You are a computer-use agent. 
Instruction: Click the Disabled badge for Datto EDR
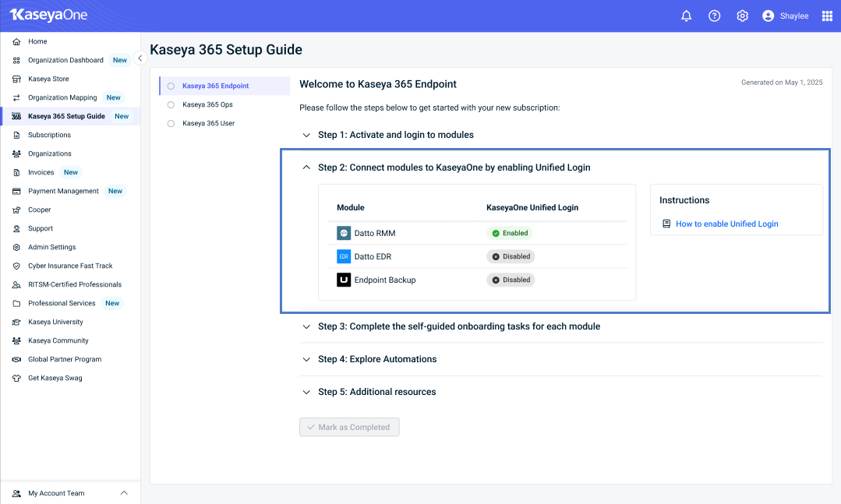[x=511, y=256]
